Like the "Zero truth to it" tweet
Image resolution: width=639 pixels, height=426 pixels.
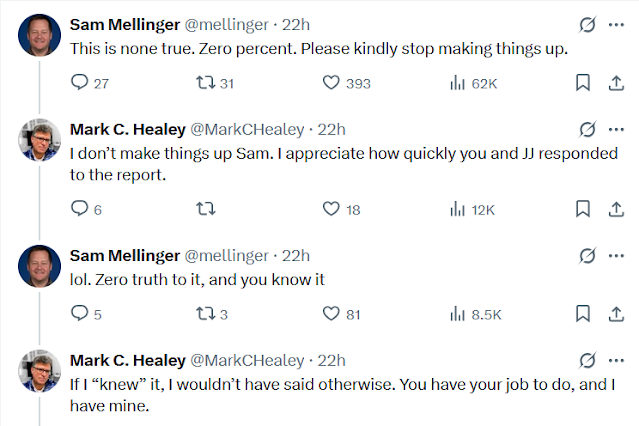point(333,314)
